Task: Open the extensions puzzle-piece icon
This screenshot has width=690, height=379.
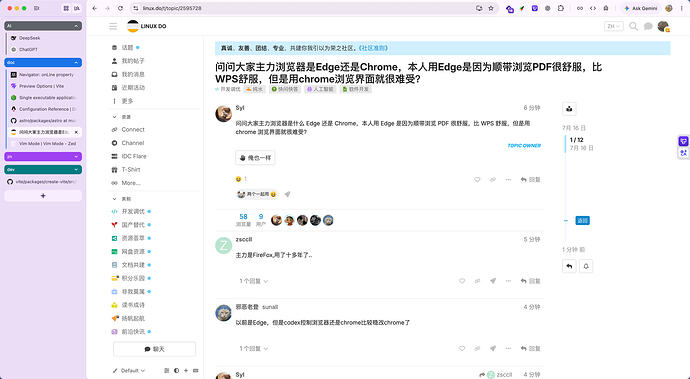Action: pyautogui.click(x=561, y=8)
